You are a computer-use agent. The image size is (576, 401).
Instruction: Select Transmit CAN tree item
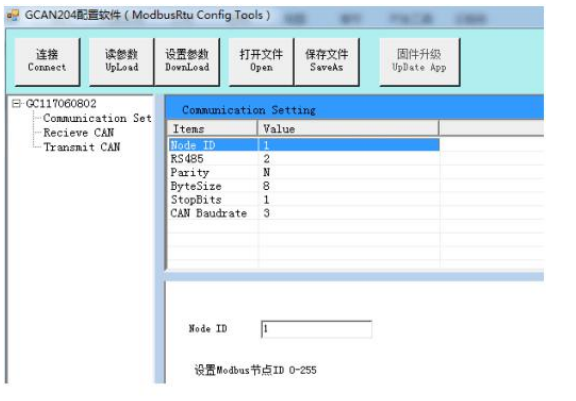82,147
